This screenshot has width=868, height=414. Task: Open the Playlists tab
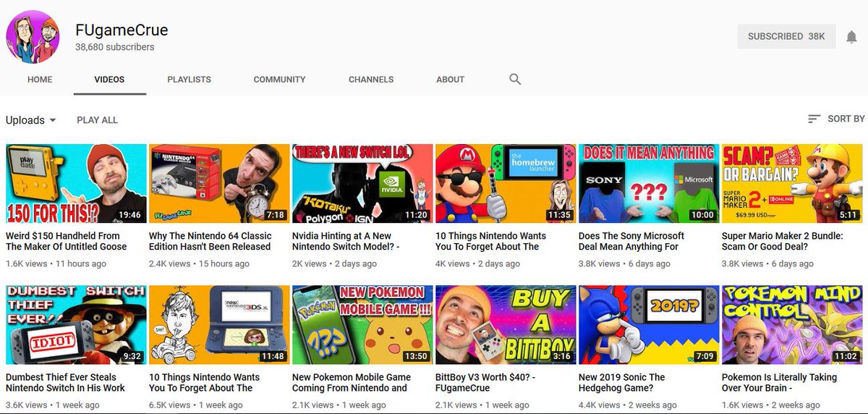pos(189,80)
